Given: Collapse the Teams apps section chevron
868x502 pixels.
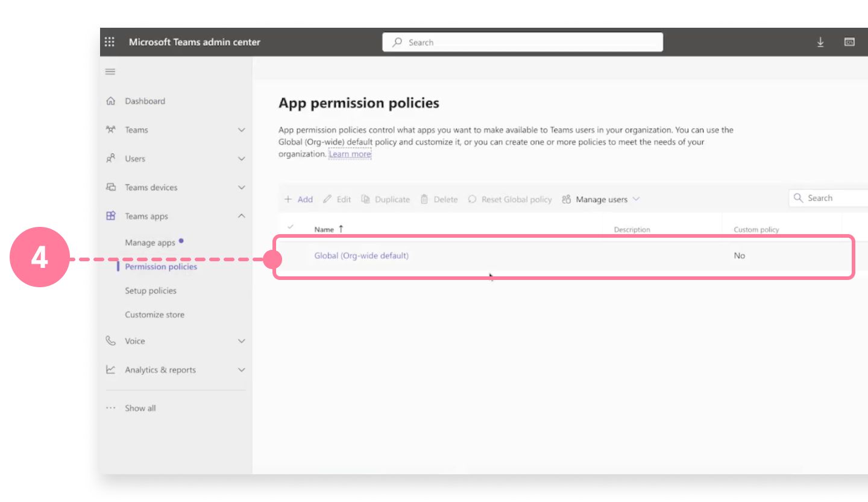Looking at the screenshot, I should click(x=242, y=216).
